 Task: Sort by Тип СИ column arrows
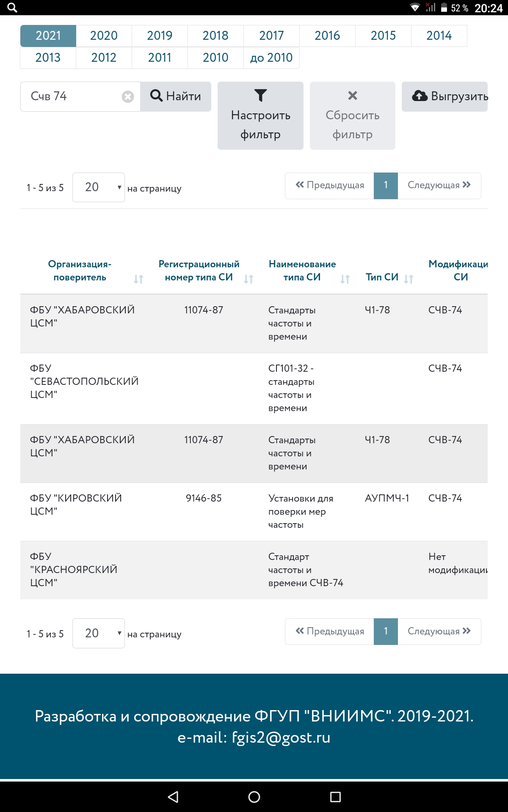(x=409, y=279)
